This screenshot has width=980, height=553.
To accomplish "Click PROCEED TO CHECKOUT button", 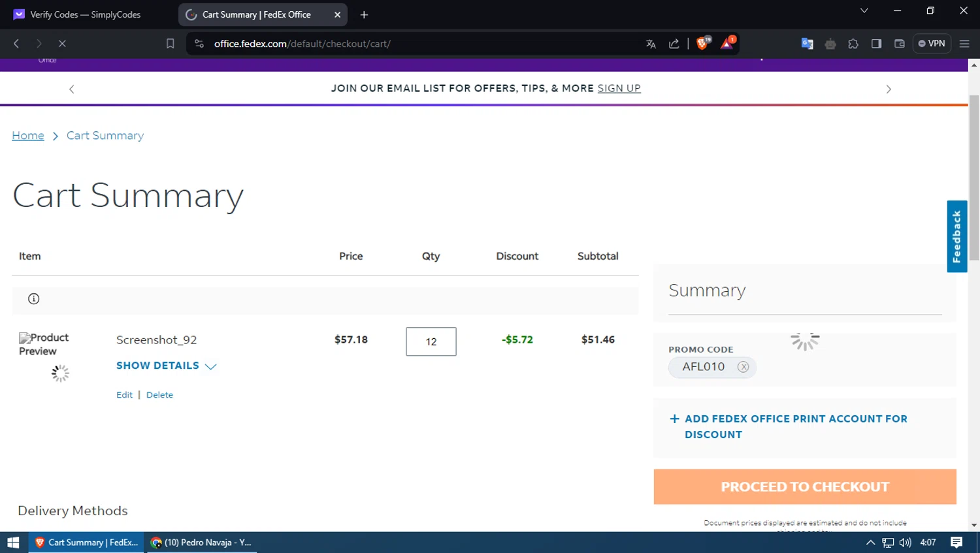I will 805,486.
